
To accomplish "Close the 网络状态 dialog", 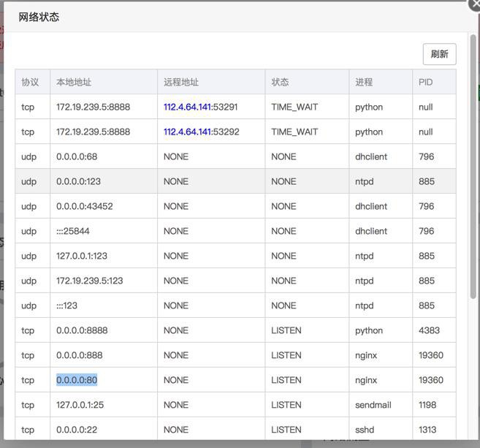I will coord(475,4).
